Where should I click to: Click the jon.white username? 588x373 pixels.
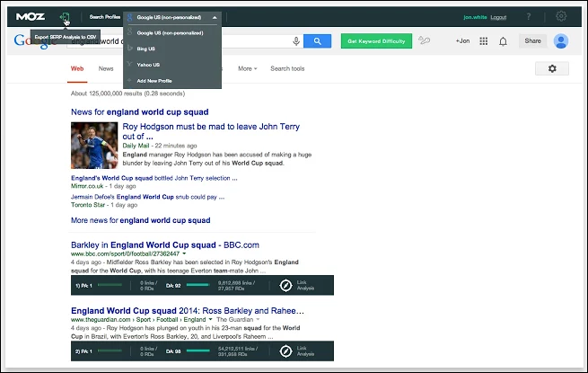[x=475, y=17]
